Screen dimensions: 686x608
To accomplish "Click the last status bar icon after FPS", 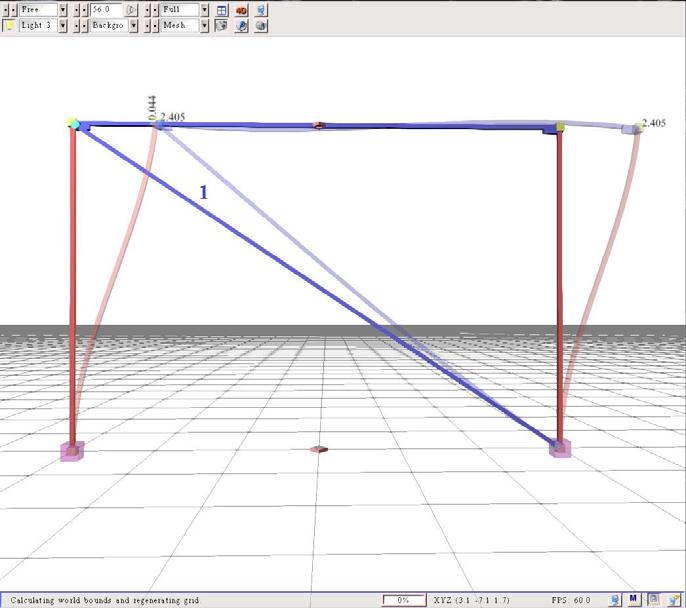I will [674, 600].
